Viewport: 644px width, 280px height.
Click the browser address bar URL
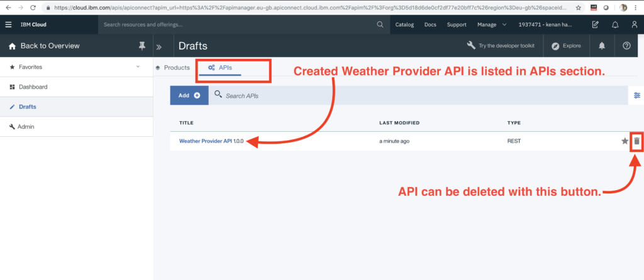tap(311, 8)
